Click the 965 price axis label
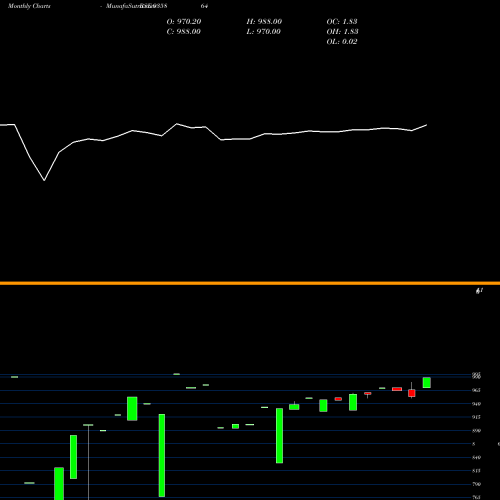This screenshot has height=500, width=500. (476, 390)
